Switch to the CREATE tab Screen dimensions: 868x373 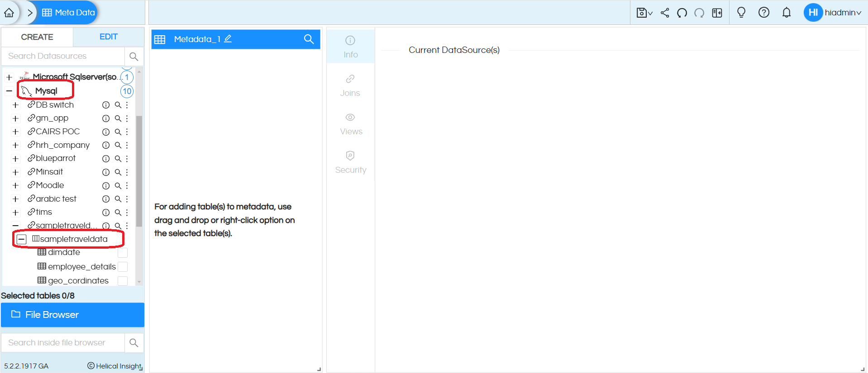tap(37, 37)
